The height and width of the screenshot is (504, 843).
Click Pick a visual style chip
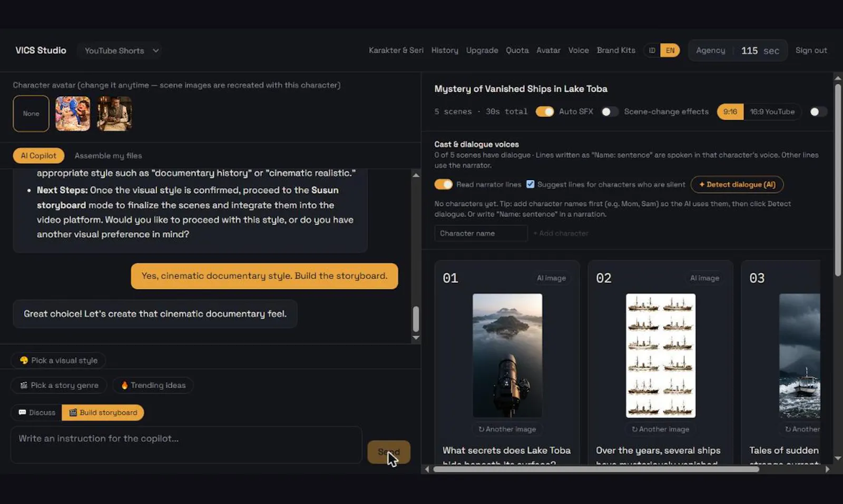[x=58, y=360]
